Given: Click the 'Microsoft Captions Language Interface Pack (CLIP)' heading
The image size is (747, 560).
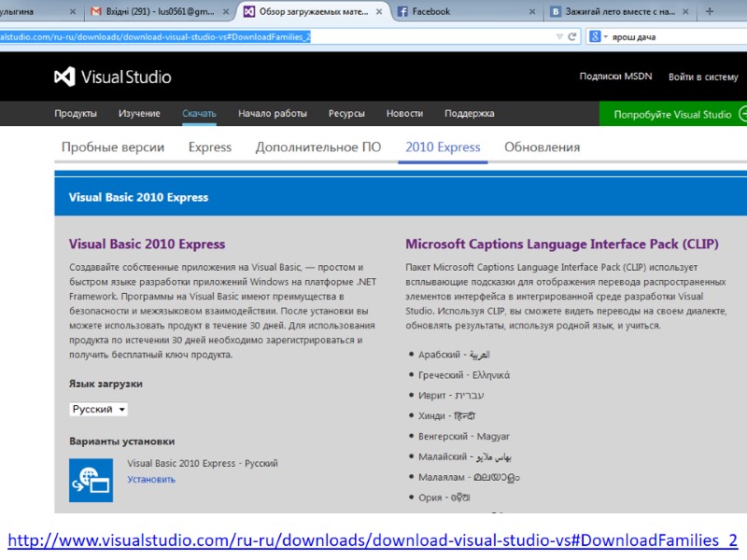Looking at the screenshot, I should click(562, 245).
